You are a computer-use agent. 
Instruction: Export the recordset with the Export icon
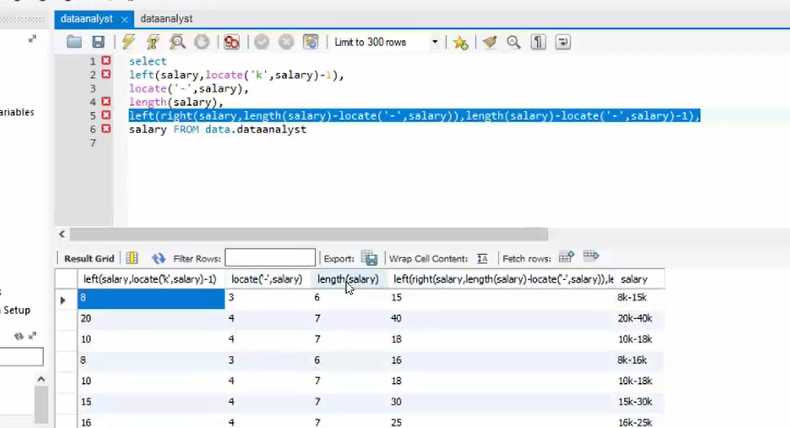pos(369,258)
